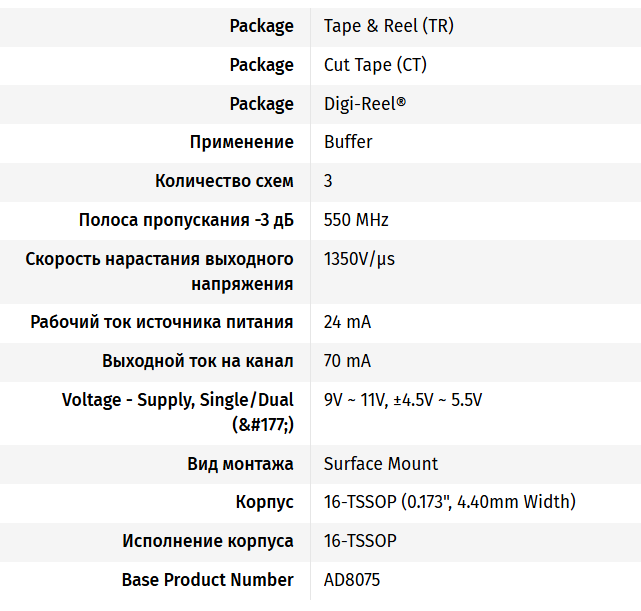
Task: Click the 70 mA output current value
Action: tap(347, 361)
